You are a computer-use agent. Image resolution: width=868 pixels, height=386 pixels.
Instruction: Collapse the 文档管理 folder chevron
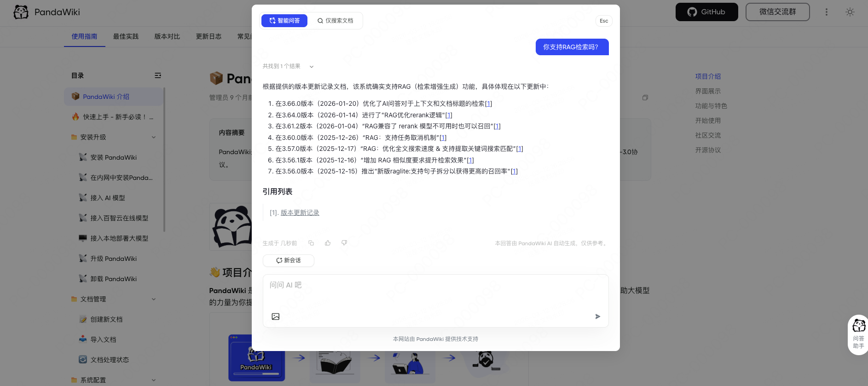pos(154,299)
